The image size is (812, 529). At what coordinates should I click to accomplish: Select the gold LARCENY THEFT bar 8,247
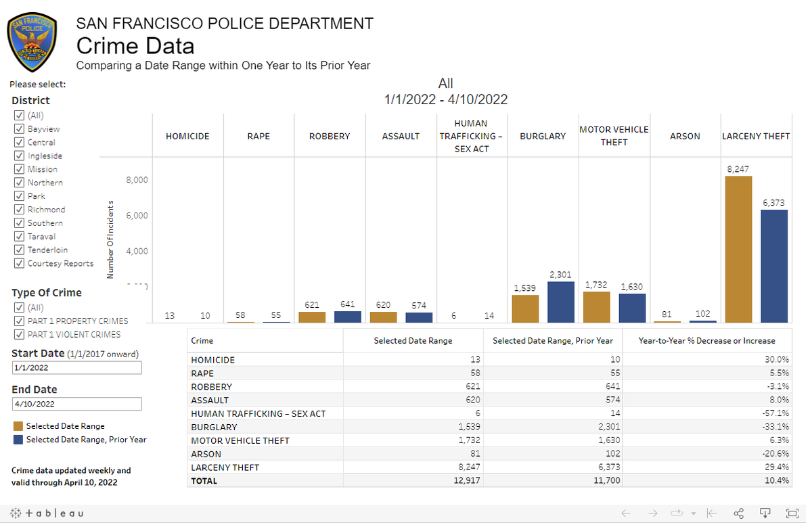(x=738, y=250)
